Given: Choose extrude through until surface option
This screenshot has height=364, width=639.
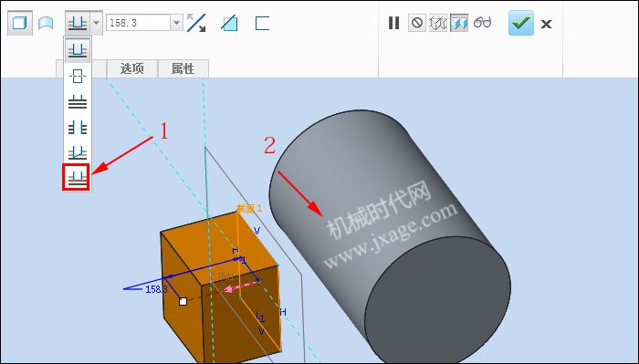Looking at the screenshot, I should 78,152.
